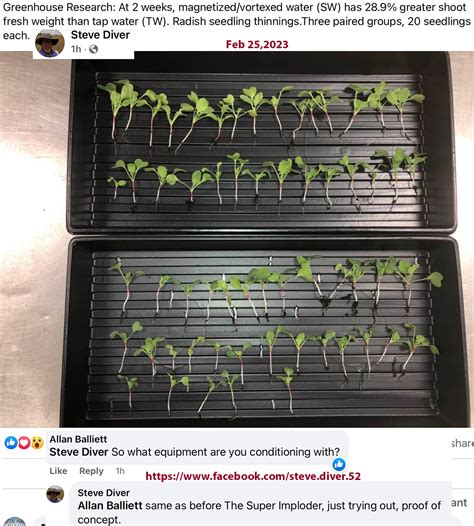This screenshot has width=474, height=526.
Task: Click the public globe privacy icon
Action: pyautogui.click(x=93, y=49)
